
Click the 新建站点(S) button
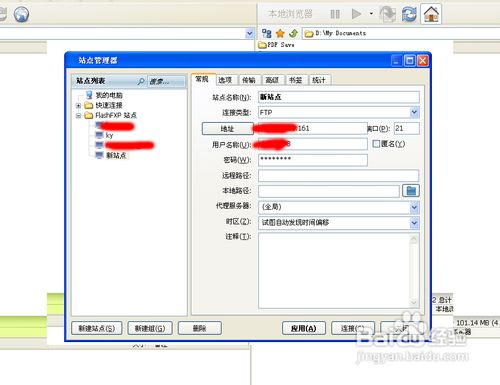click(x=97, y=328)
